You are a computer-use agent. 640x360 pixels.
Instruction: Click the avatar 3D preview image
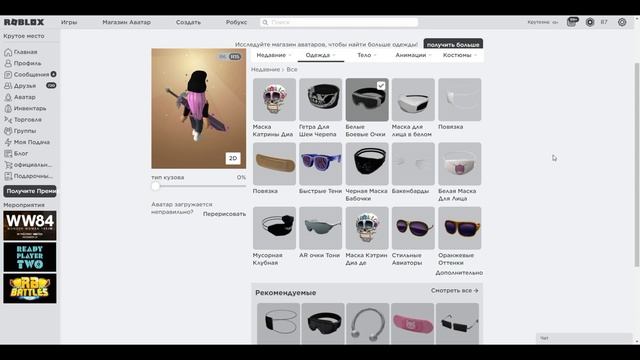pyautogui.click(x=199, y=109)
